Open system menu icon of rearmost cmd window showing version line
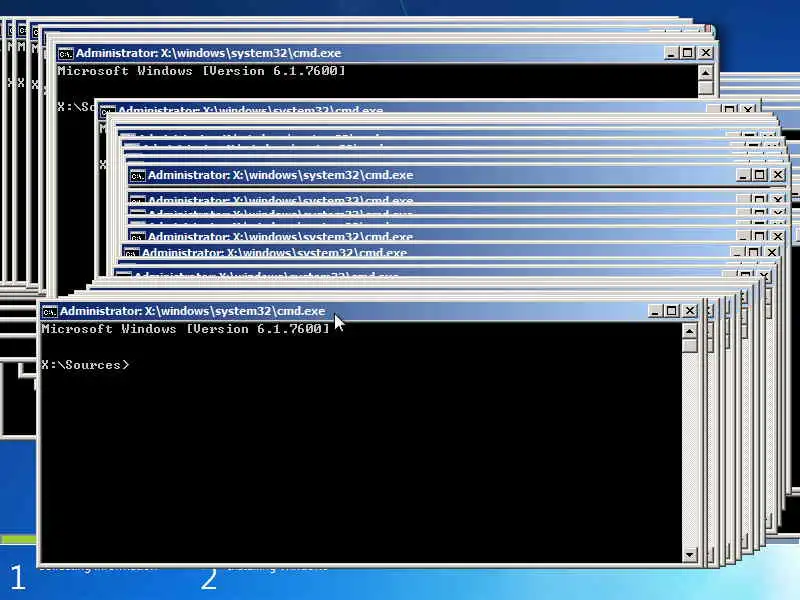800x600 pixels. coord(65,53)
